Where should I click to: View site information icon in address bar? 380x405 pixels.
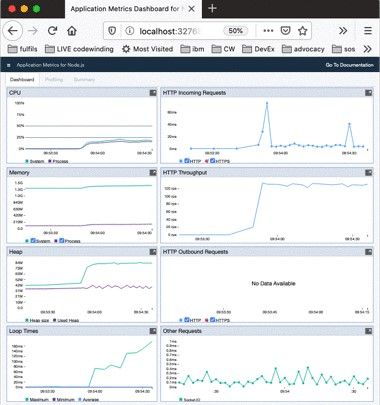click(x=129, y=31)
